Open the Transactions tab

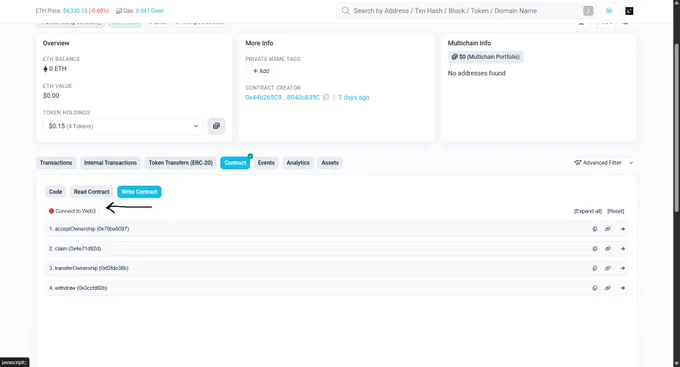[x=56, y=163]
